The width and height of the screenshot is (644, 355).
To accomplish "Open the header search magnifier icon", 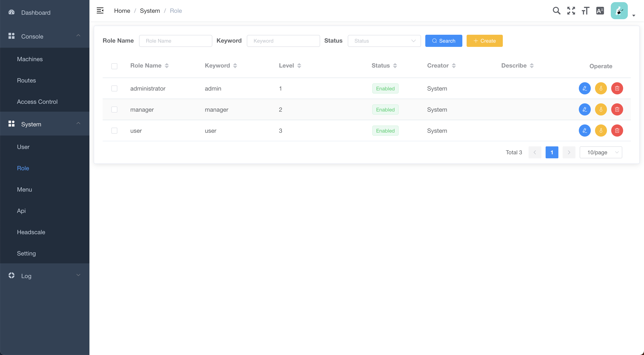I will [556, 11].
